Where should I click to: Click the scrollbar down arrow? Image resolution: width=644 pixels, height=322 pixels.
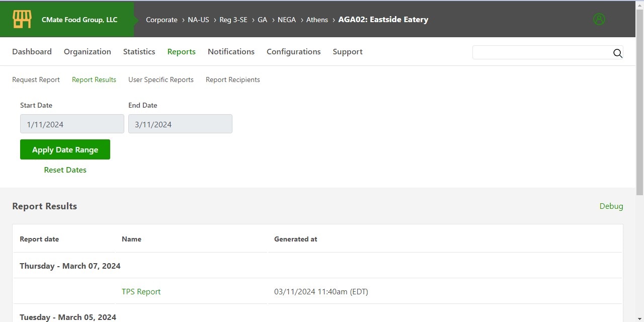640,318
